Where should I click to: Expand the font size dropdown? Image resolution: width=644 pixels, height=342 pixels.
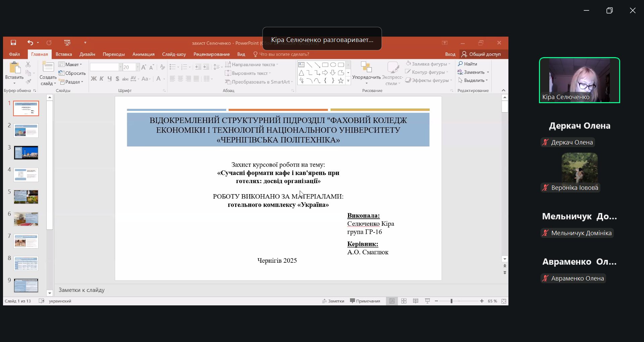point(137,67)
